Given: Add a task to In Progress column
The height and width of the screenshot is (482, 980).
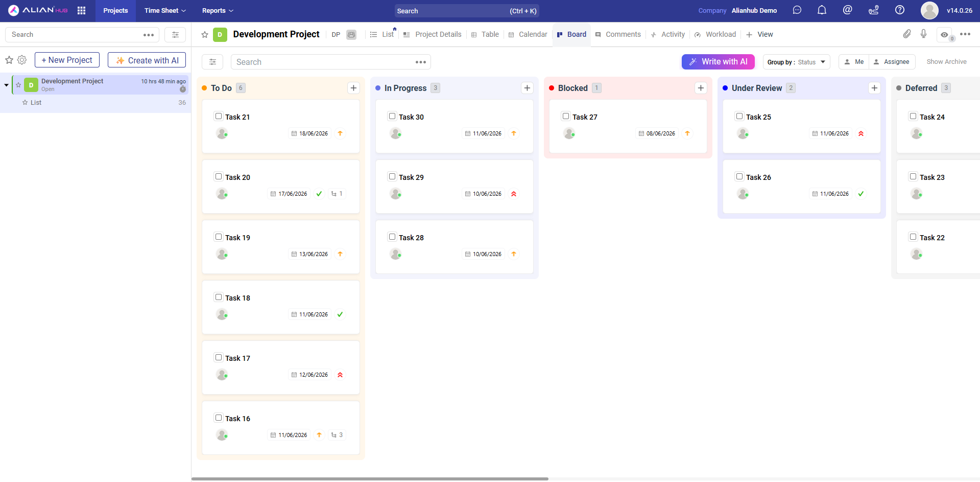Looking at the screenshot, I should [x=527, y=88].
